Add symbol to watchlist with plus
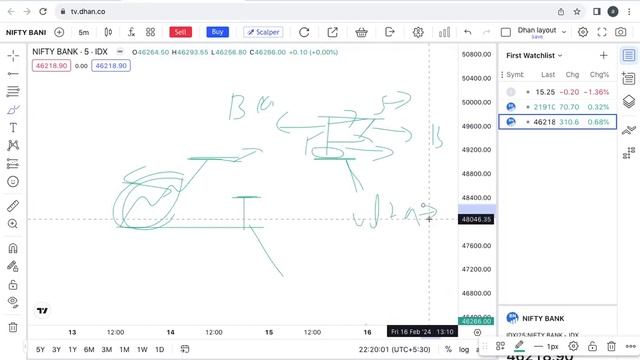Screen dimensions: 640x360 pyautogui.click(x=604, y=56)
